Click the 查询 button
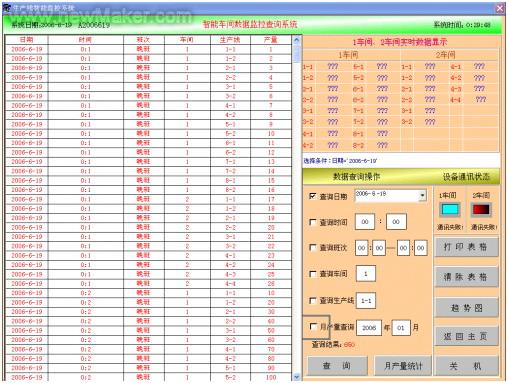Image resolution: width=508 pixels, height=383 pixels. (337, 366)
